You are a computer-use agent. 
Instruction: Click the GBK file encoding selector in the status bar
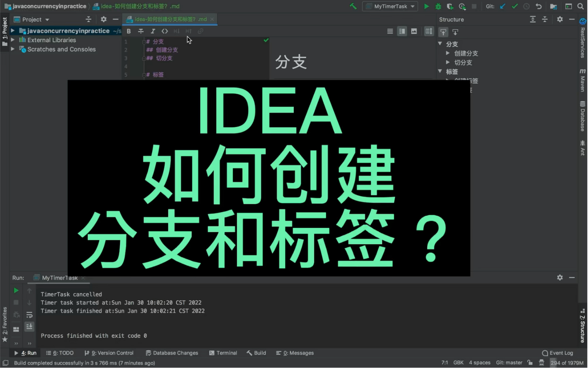[x=458, y=363]
